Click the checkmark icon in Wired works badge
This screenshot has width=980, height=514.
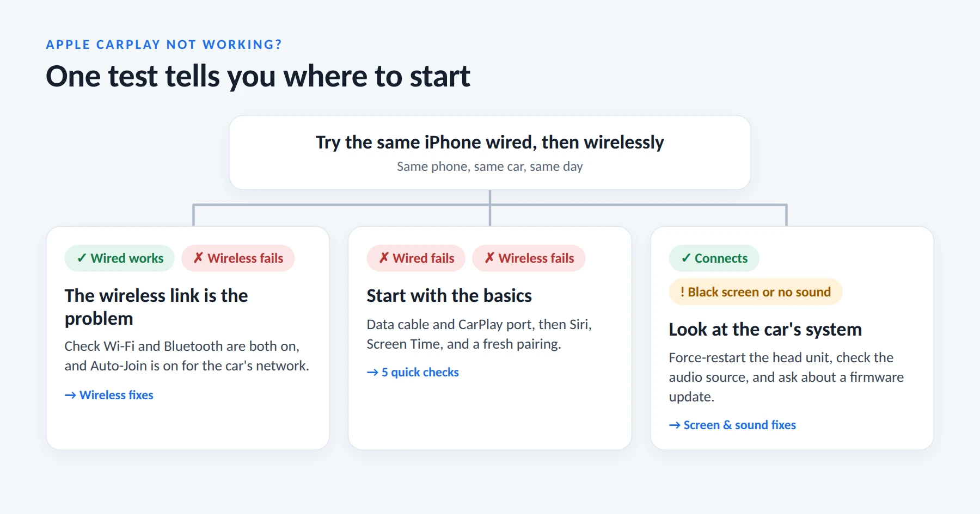click(82, 258)
